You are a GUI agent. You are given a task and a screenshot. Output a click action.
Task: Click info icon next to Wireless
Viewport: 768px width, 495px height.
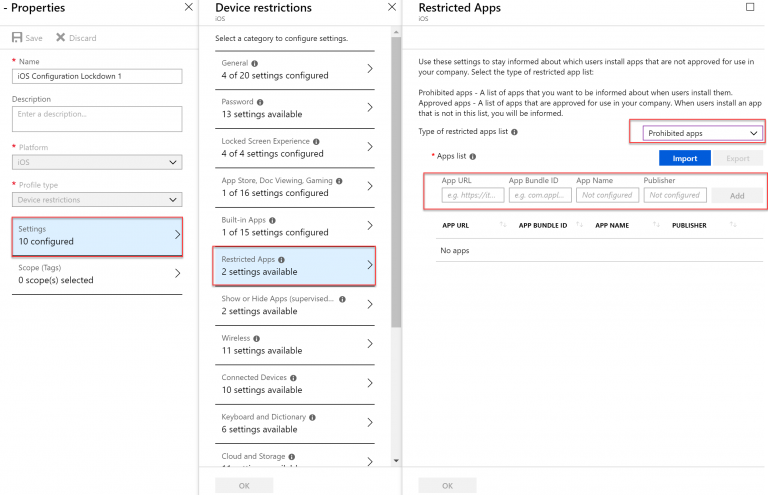pos(257,339)
